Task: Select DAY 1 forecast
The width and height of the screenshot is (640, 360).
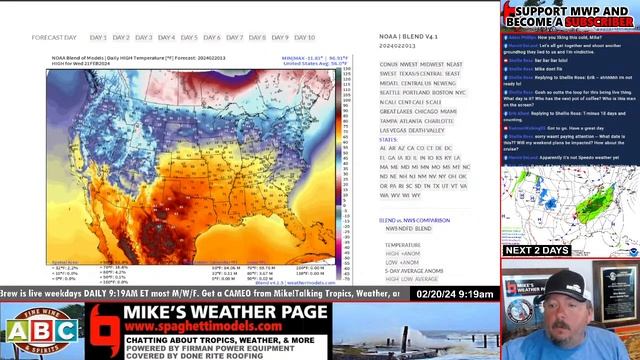Action: coord(98,38)
